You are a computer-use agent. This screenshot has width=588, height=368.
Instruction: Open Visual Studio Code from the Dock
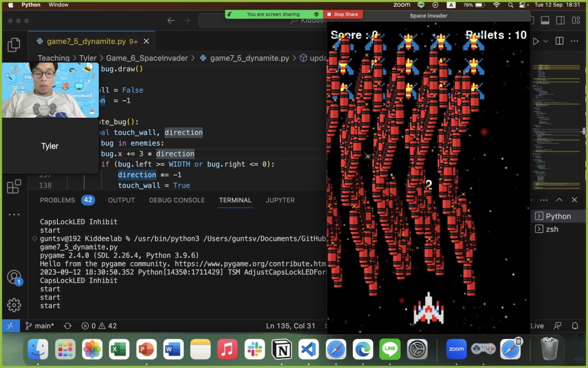tap(309, 350)
